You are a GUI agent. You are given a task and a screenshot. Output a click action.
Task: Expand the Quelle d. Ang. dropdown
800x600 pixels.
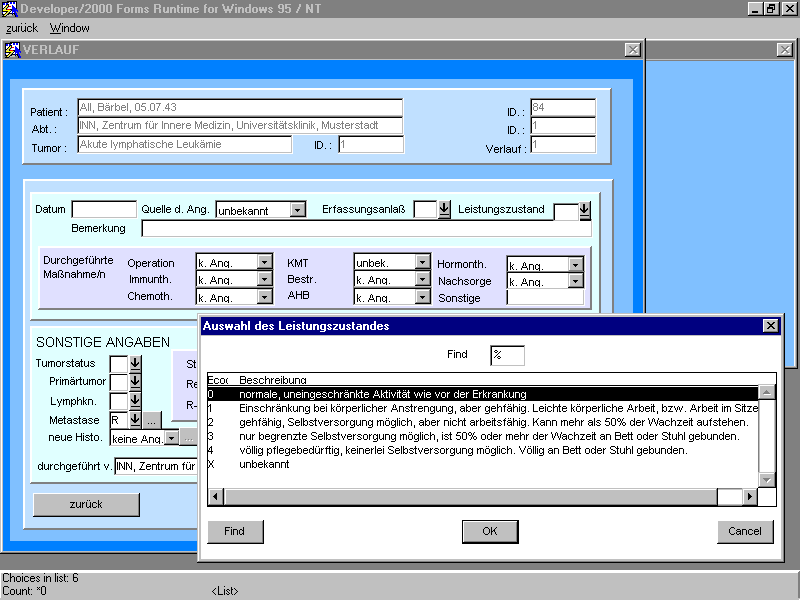point(297,210)
